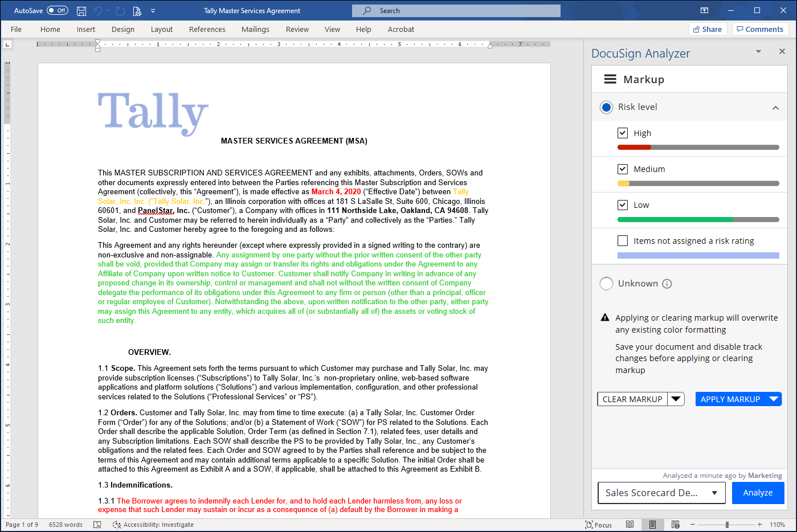Select the Risk level radio button
The height and width of the screenshot is (532, 797).
(x=607, y=107)
